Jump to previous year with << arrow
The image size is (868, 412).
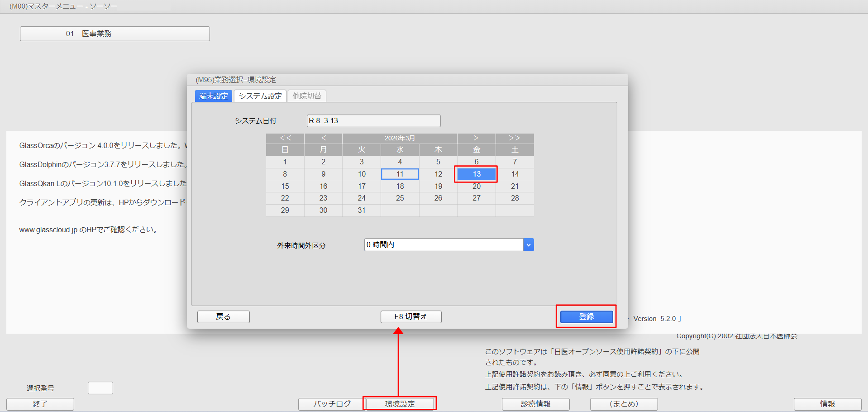[285, 138]
